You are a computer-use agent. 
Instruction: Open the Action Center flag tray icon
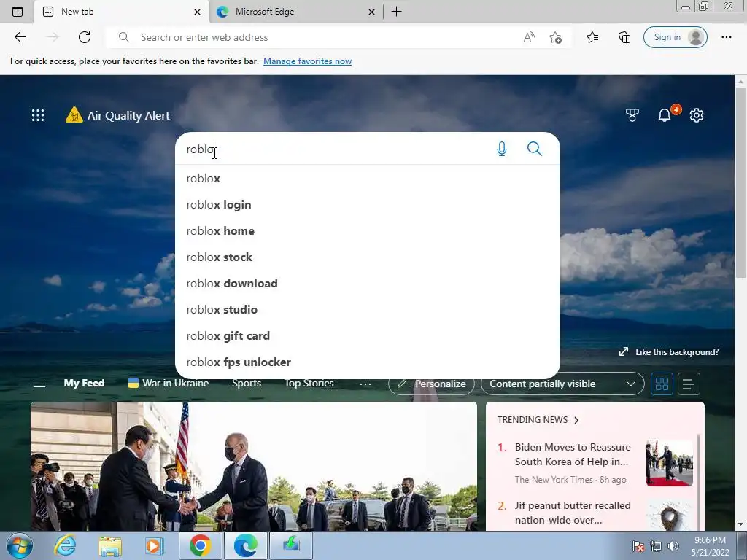pyautogui.click(x=638, y=545)
